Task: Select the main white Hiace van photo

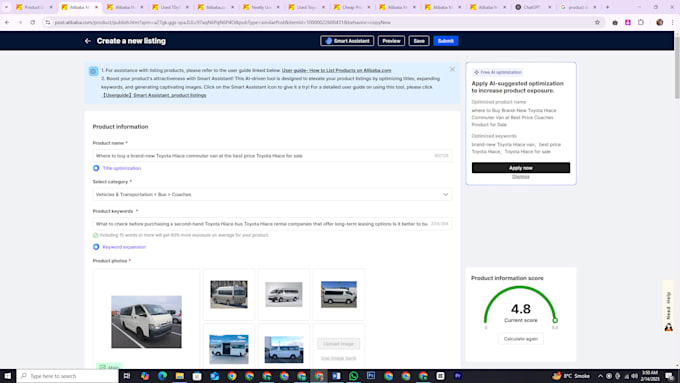Action: pyautogui.click(x=147, y=322)
